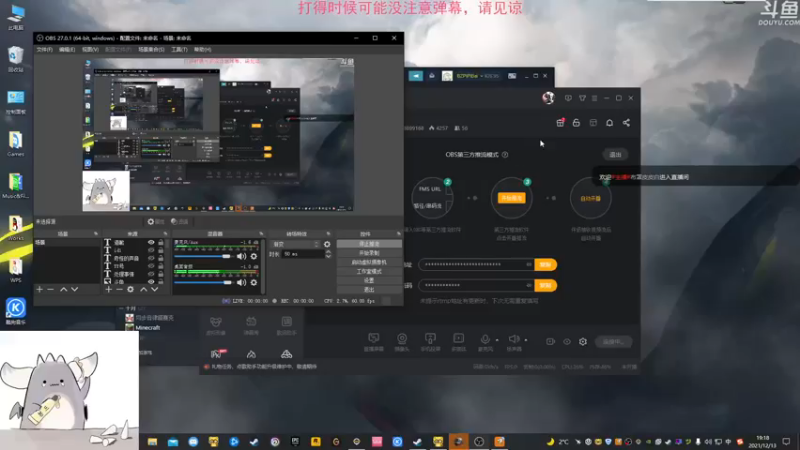Undock the 来源 panel via its header icon
Image resolution: width=800 pixels, height=450 pixels.
click(x=165, y=234)
